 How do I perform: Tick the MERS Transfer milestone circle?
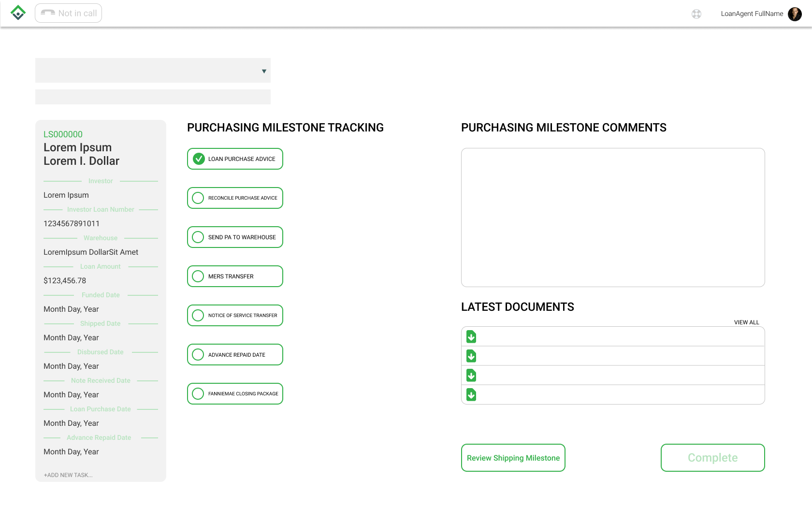point(198,276)
